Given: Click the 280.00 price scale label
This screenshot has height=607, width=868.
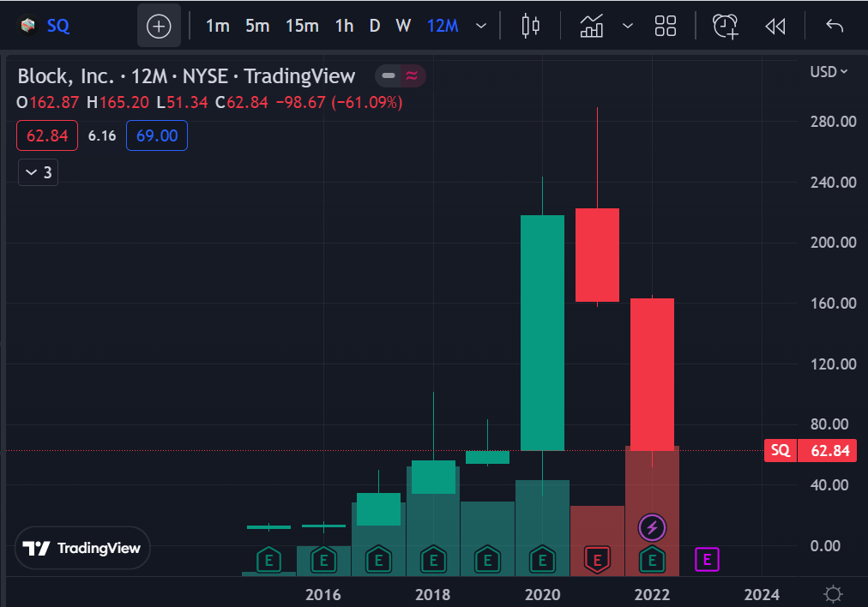Looking at the screenshot, I should (833, 121).
